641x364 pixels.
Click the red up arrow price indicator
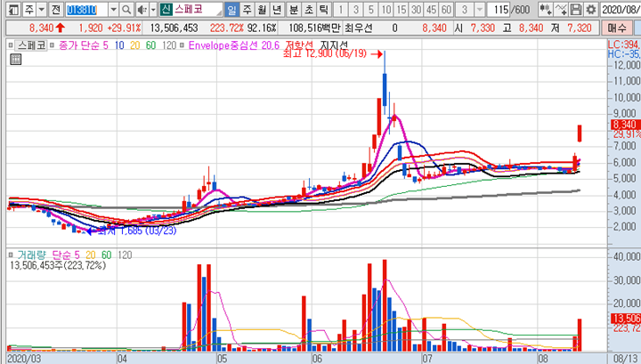tap(61, 28)
